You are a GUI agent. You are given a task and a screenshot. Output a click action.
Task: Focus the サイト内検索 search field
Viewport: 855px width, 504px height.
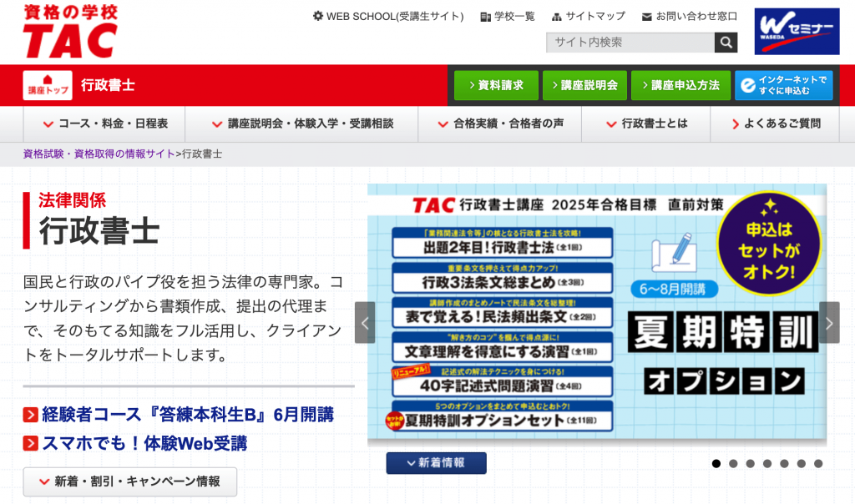pos(630,43)
